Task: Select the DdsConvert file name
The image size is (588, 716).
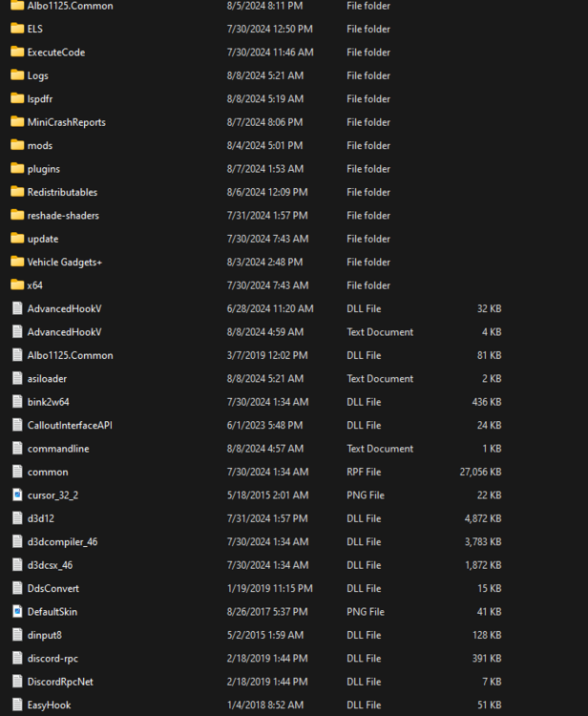Action: (52, 589)
